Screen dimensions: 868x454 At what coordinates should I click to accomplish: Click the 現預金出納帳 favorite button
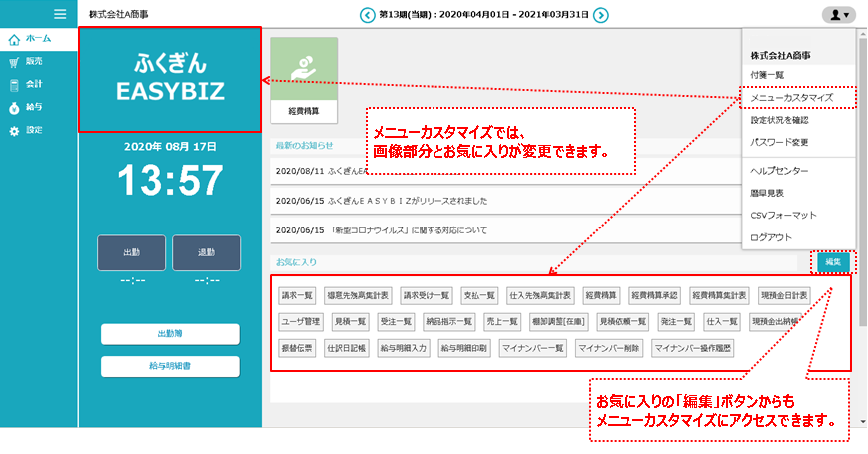[775, 322]
